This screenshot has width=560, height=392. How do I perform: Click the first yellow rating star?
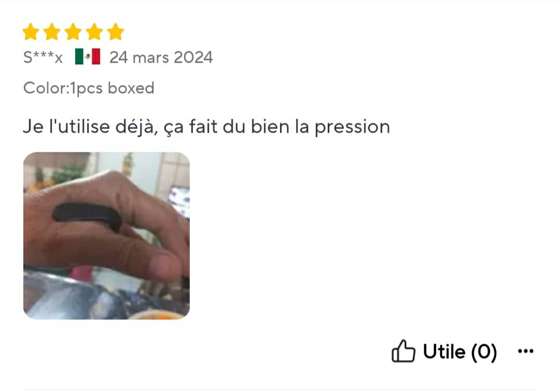coord(31,32)
